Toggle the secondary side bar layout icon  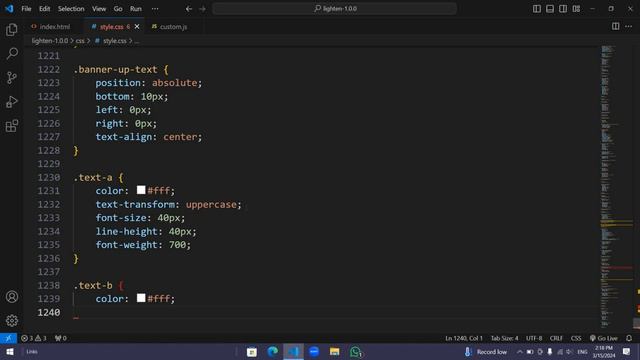coord(563,9)
